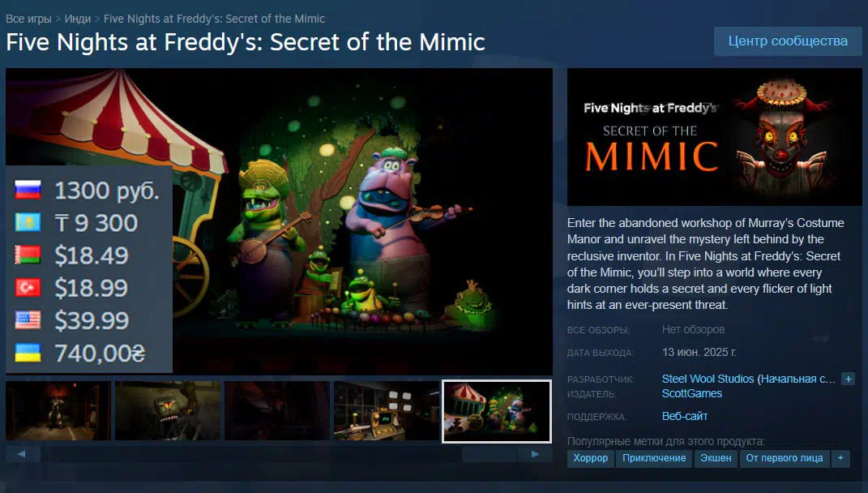Select the От первого лица tag
The width and height of the screenshot is (868, 493).
(784, 458)
